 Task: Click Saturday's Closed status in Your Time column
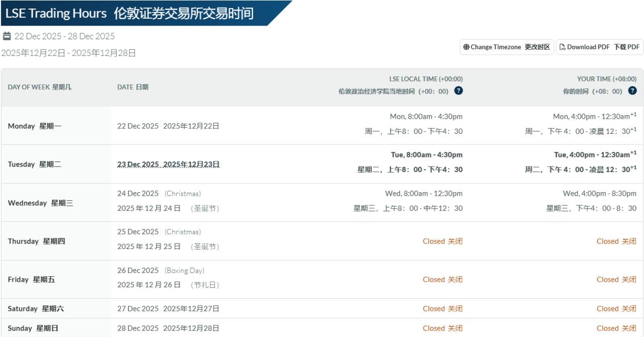click(616, 309)
